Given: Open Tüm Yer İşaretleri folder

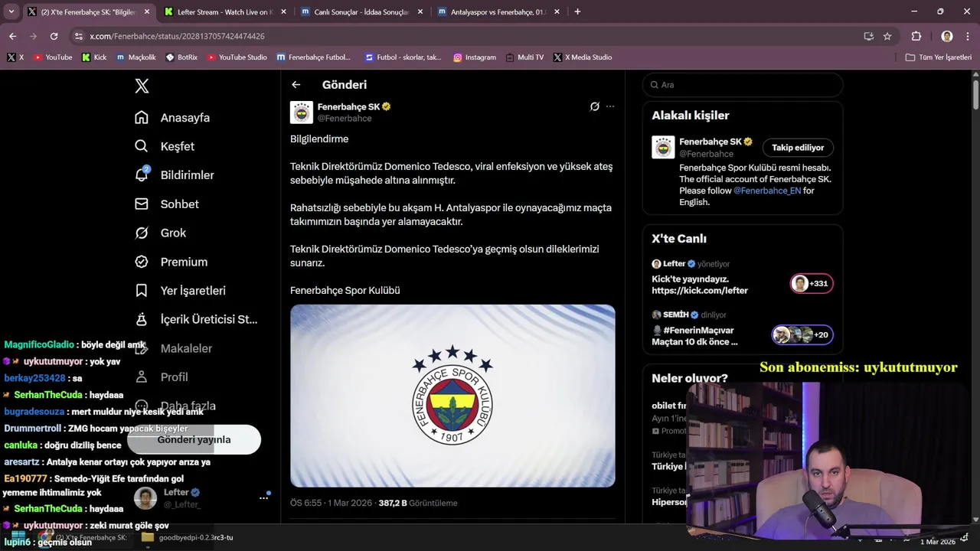Looking at the screenshot, I should click(938, 57).
